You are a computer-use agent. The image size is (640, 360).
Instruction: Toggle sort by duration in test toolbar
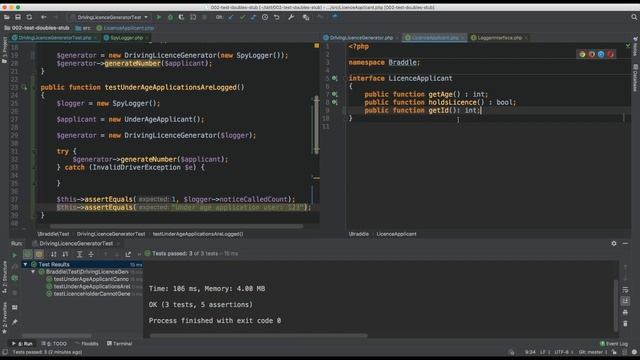click(65, 254)
